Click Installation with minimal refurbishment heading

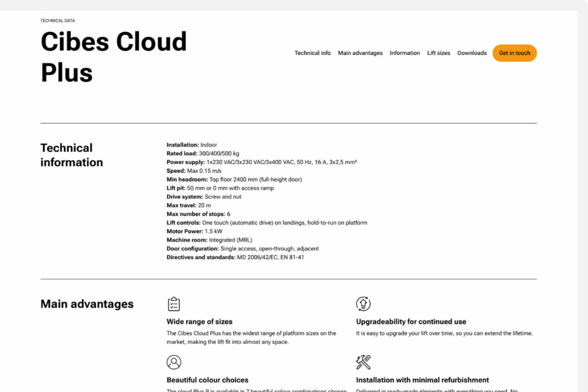(422, 380)
